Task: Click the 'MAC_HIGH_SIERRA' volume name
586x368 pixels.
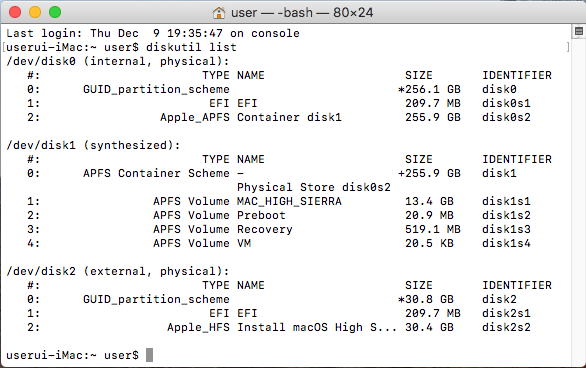Action: (289, 201)
